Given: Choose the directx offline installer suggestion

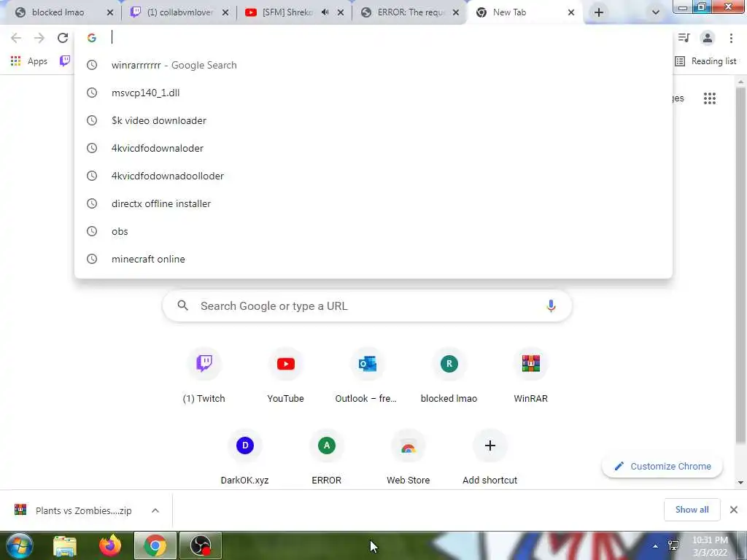Looking at the screenshot, I should pyautogui.click(x=373, y=203).
